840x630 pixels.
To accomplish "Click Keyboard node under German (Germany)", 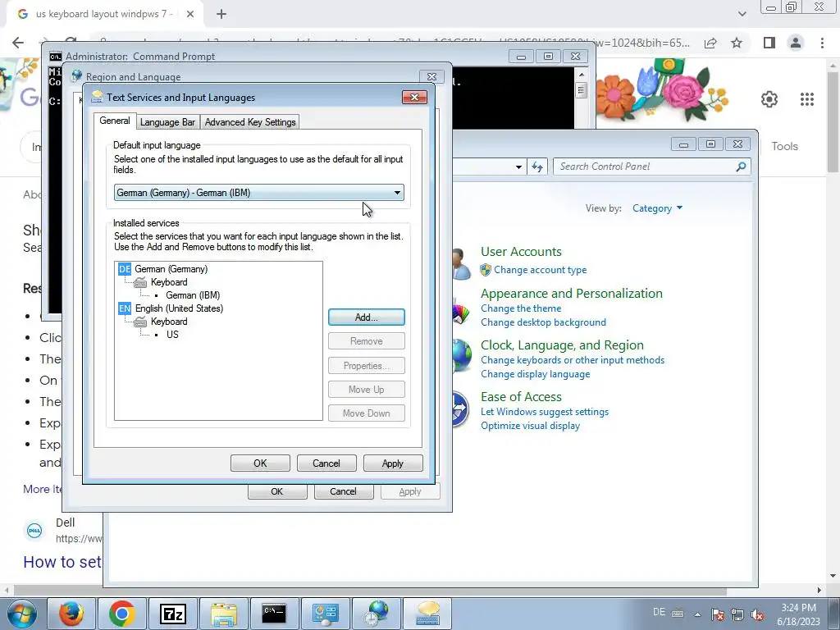I will tap(169, 282).
